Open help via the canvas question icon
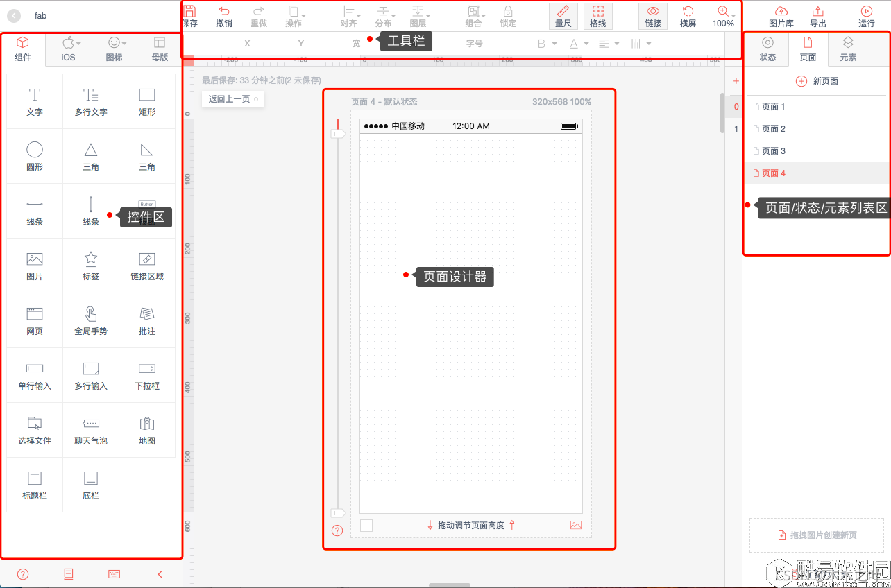Screen dimensions: 891x588 pyautogui.click(x=337, y=530)
